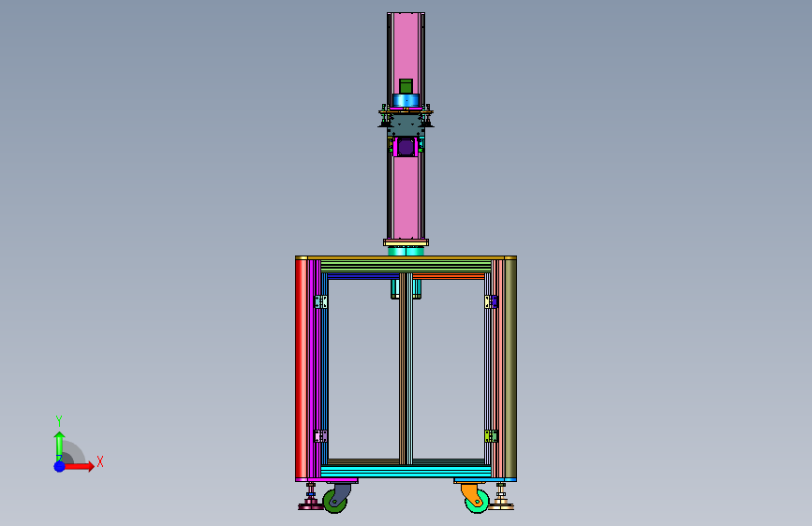Select the cyan bottom beam of the frame

tap(406, 471)
